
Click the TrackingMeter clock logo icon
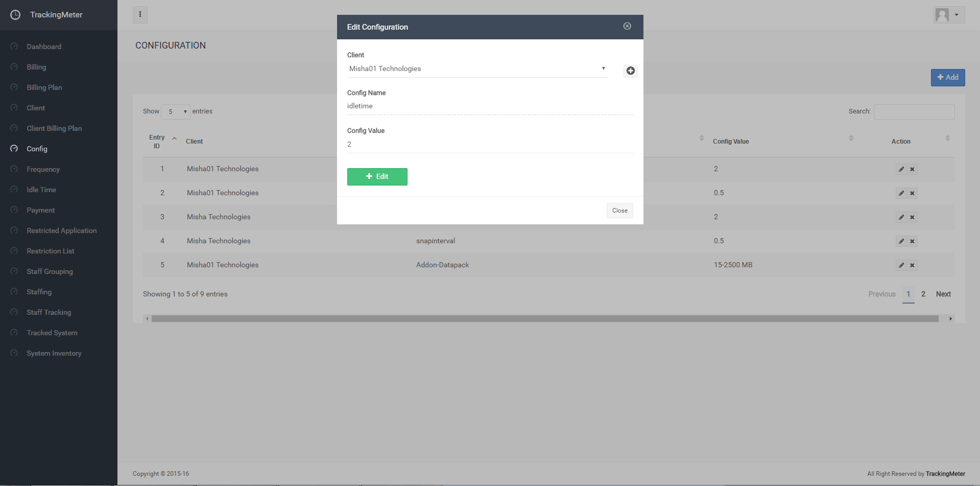coord(15,15)
